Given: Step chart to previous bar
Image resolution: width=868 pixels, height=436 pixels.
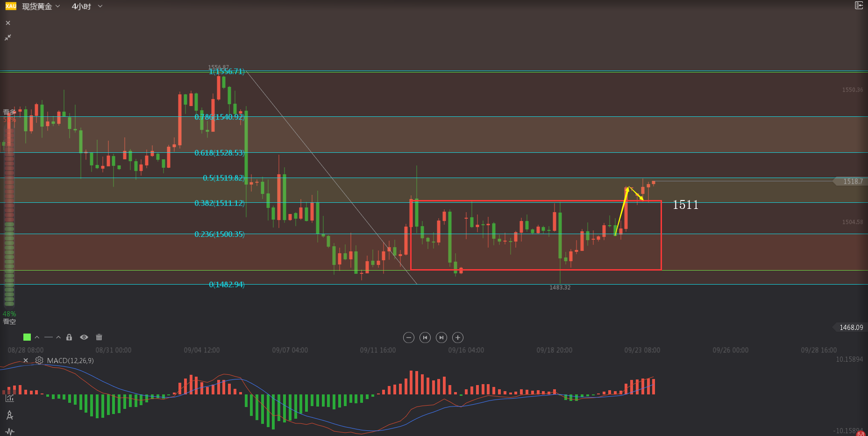Looking at the screenshot, I should [425, 337].
